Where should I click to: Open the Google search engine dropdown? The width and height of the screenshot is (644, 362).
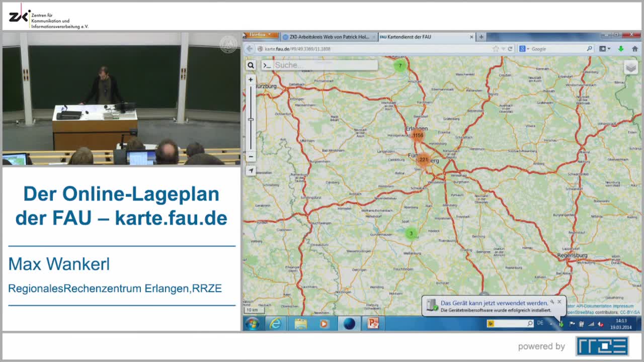pos(527,48)
